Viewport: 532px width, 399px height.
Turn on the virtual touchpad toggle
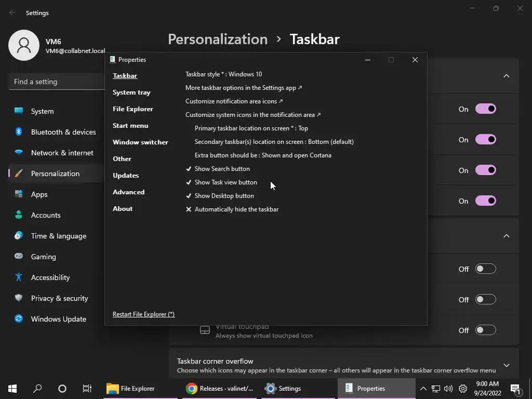[486, 330]
